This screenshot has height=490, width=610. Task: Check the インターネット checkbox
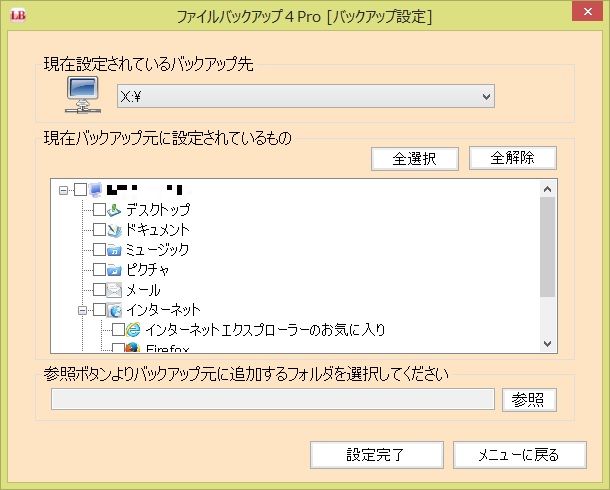(x=99, y=310)
